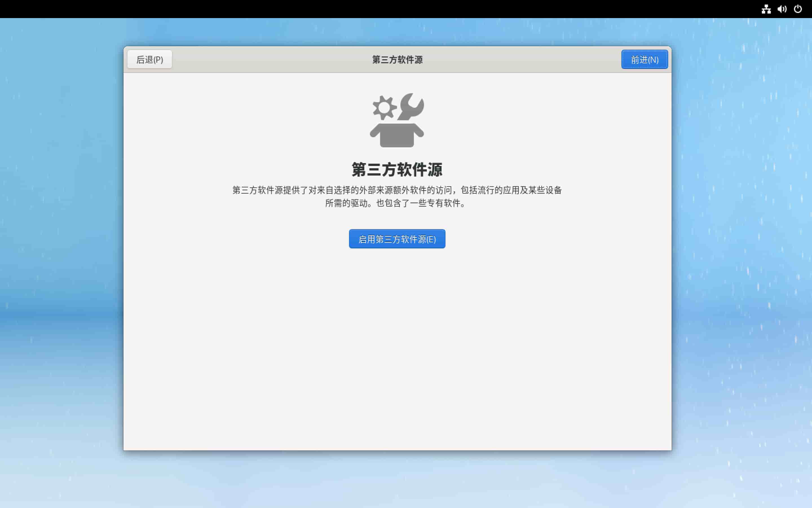
Task: Click the 第三方软件源 window title text
Action: pos(397,60)
